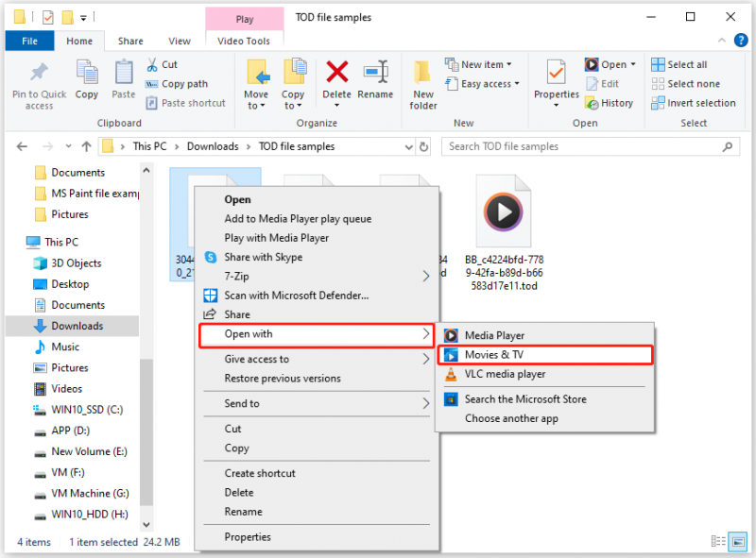Click the red Delete icon in ribbon
Image resolution: width=756 pixels, height=558 pixels.
[336, 73]
